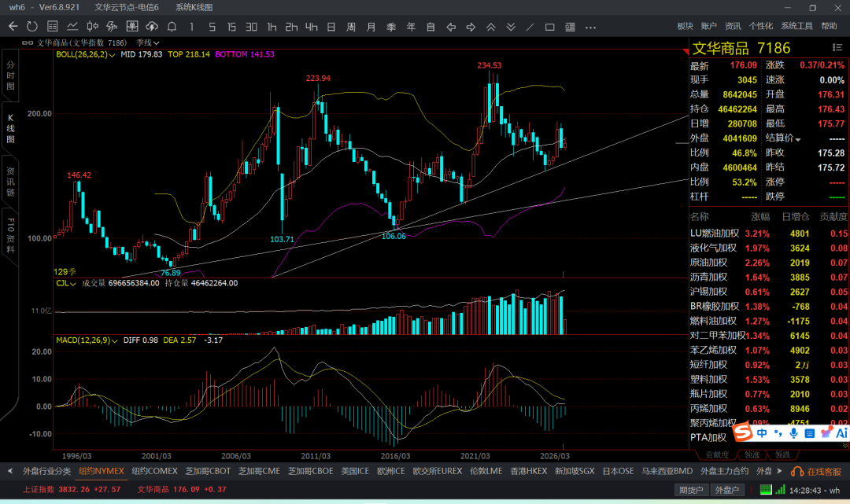Open the more options ellipsis
Screen dimensions: 850x504
(x=591, y=27)
